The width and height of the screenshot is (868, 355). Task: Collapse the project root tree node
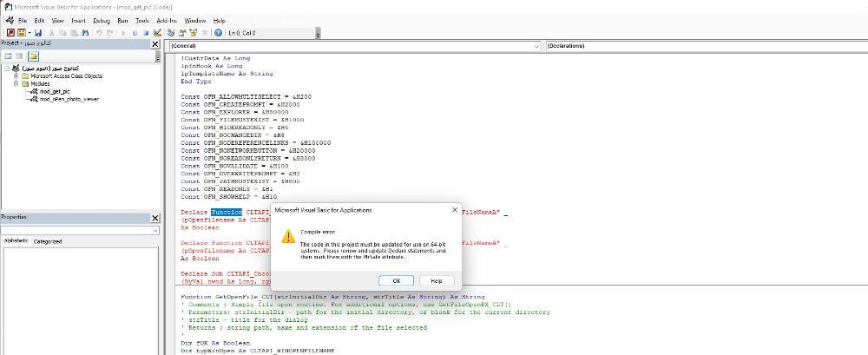coord(7,68)
